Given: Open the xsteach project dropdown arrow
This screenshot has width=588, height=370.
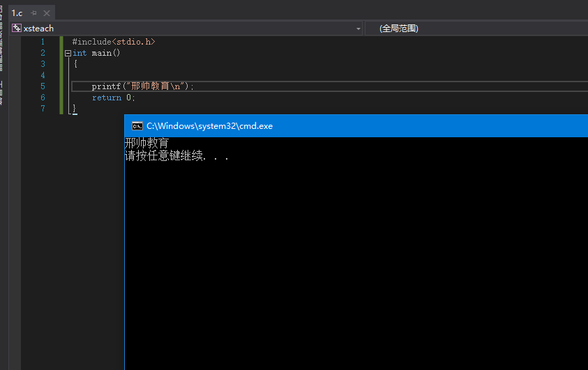Looking at the screenshot, I should click(359, 29).
